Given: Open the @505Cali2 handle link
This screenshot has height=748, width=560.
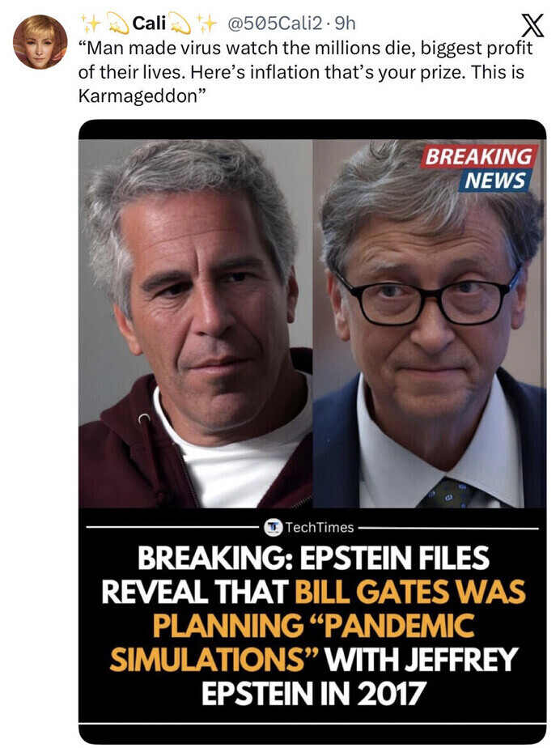Looking at the screenshot, I should click(276, 23).
